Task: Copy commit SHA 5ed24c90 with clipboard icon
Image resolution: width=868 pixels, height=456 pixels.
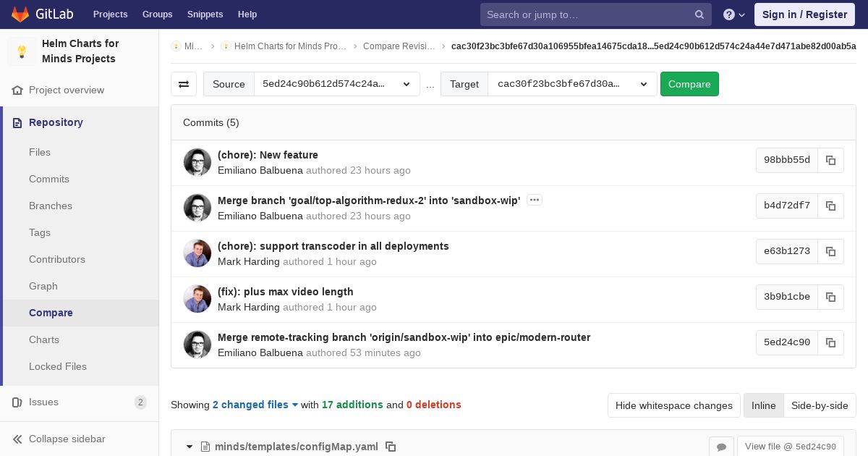Action: click(x=831, y=342)
